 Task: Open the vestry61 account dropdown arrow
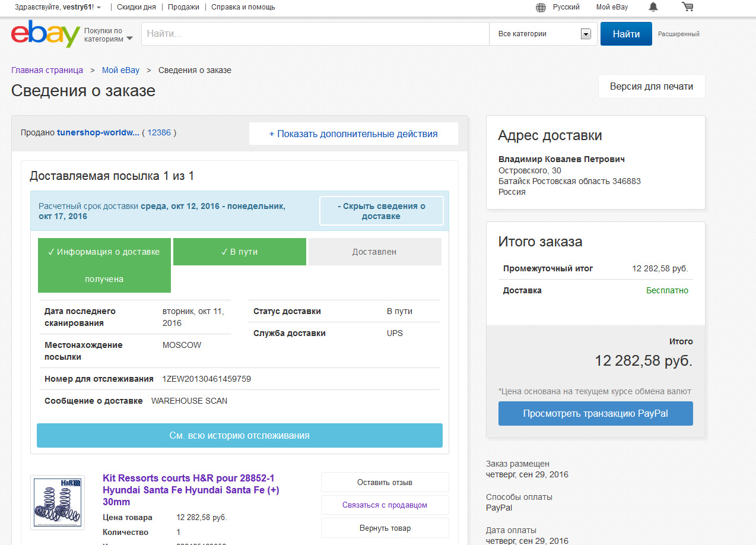99,7
